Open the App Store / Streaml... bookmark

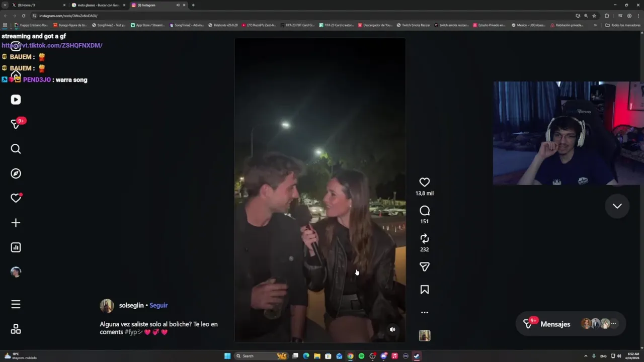147,25
